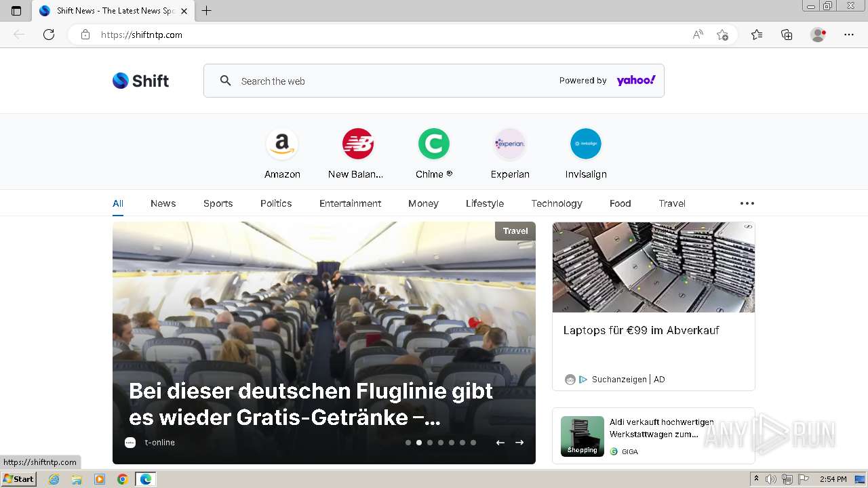This screenshot has width=868, height=488.
Task: Switch to the Technology tab
Action: point(557,203)
